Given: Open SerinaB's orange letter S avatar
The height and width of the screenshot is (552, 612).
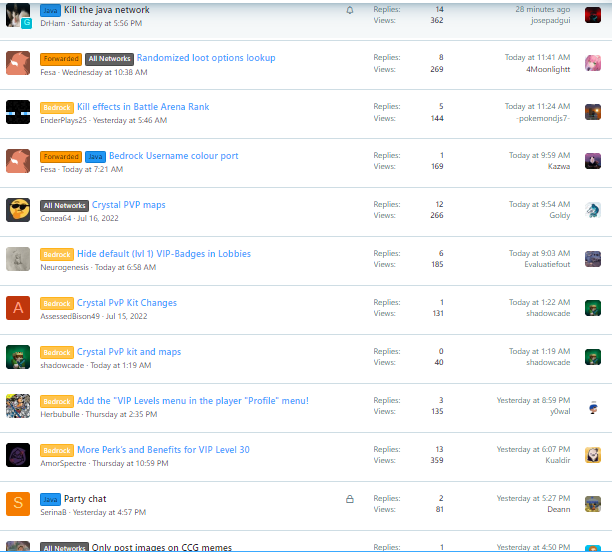Looking at the screenshot, I should [18, 504].
